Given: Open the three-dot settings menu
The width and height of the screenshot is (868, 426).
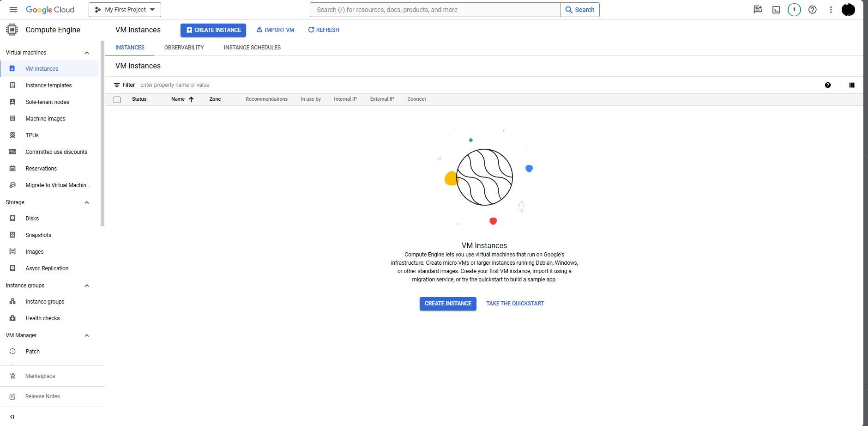Looking at the screenshot, I should pyautogui.click(x=831, y=10).
